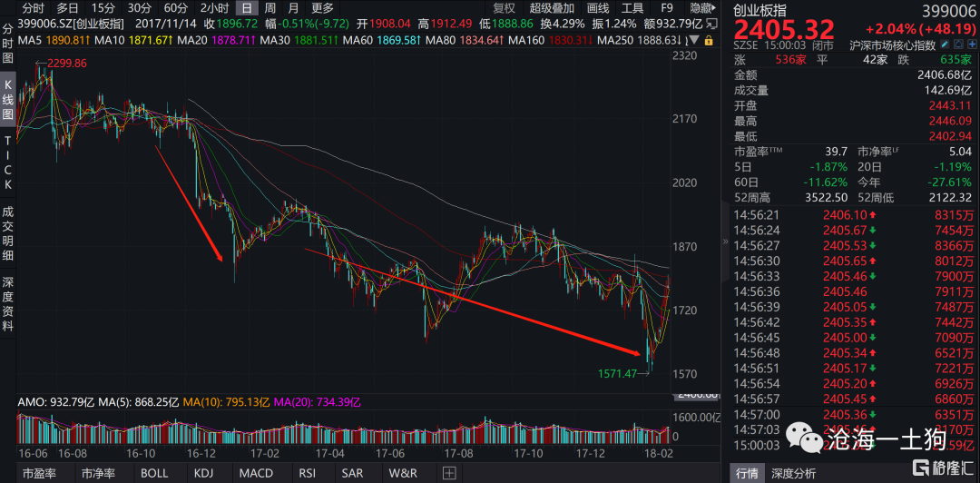Open the 深度分析 tab at the bottom right
Screen dimensions: 980x483
[794, 472]
